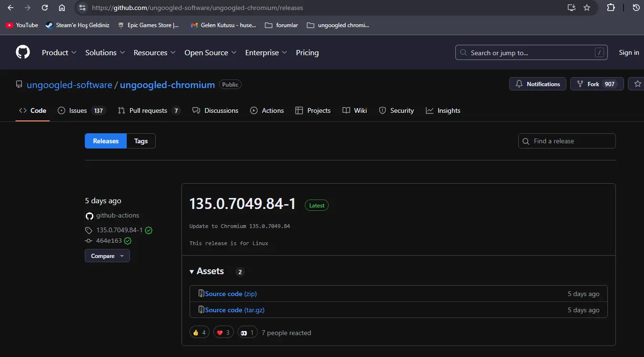Click the browser forward arrow

[x=28, y=8]
